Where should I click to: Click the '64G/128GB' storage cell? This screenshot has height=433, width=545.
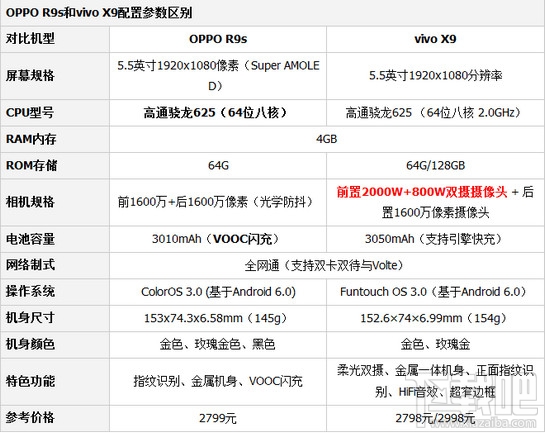[x=436, y=165]
